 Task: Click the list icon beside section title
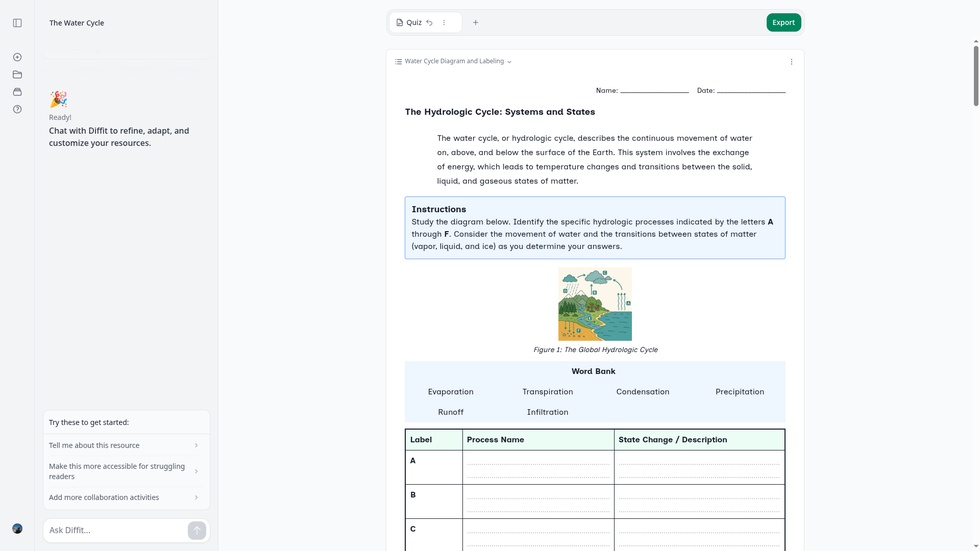tap(398, 61)
